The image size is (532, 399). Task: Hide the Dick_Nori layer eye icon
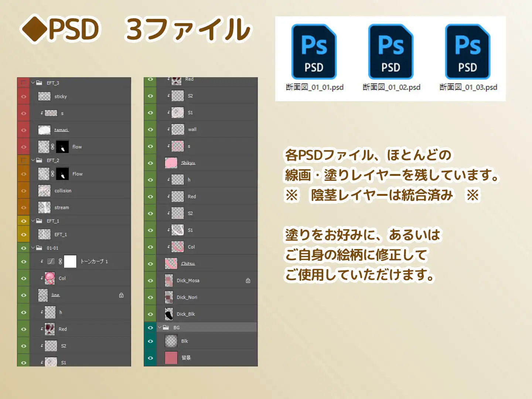tap(150, 297)
